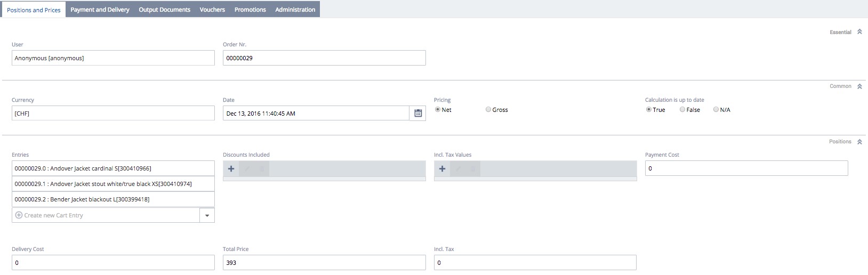Add an Incl. Tax Value via plus icon
Screen dimensions: 868x275
[442, 168]
